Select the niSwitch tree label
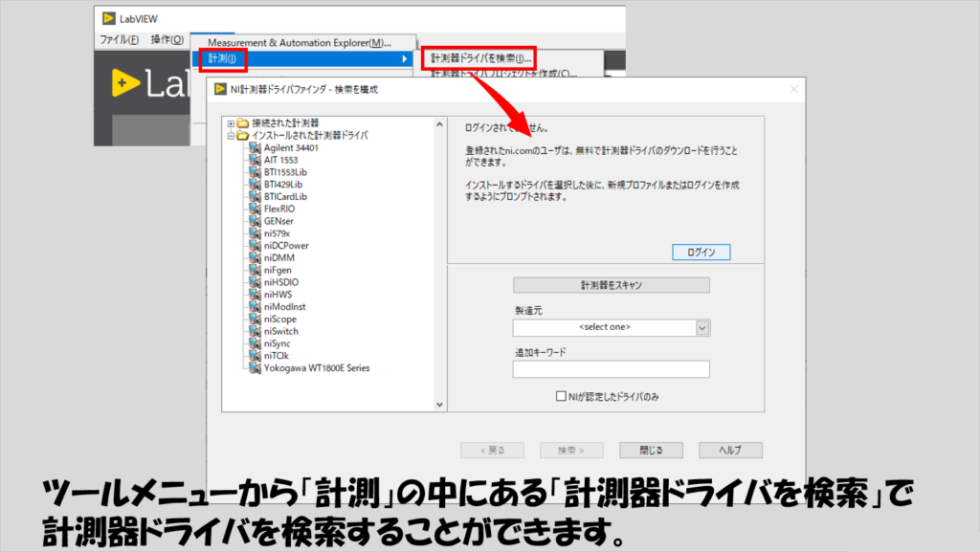Viewport: 980px width, 552px height. click(281, 332)
